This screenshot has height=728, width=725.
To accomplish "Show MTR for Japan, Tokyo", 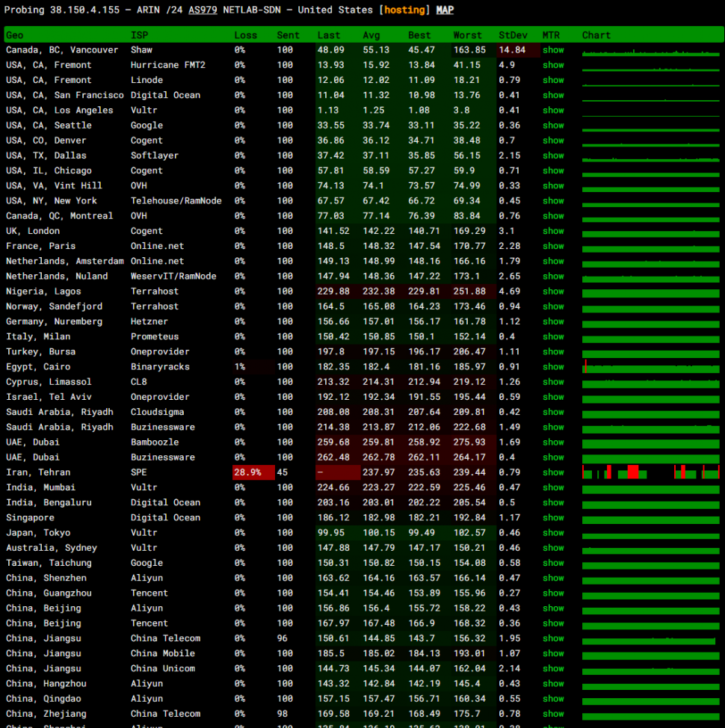I will pos(553,533).
